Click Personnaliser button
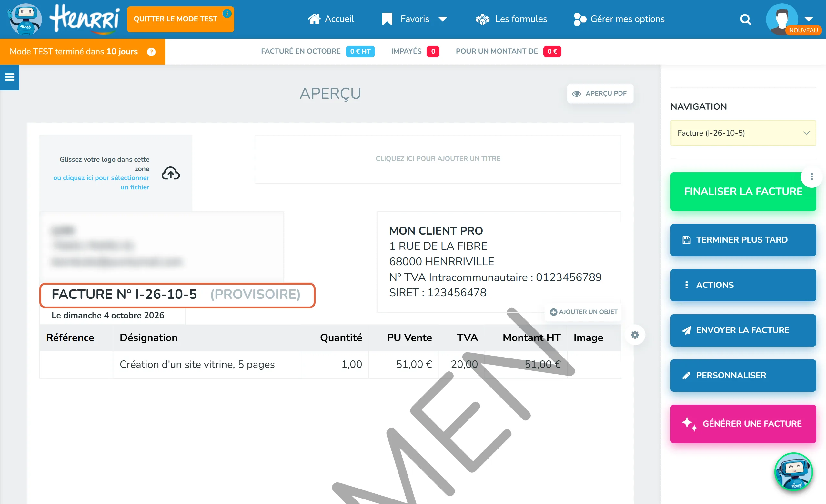 click(x=743, y=376)
